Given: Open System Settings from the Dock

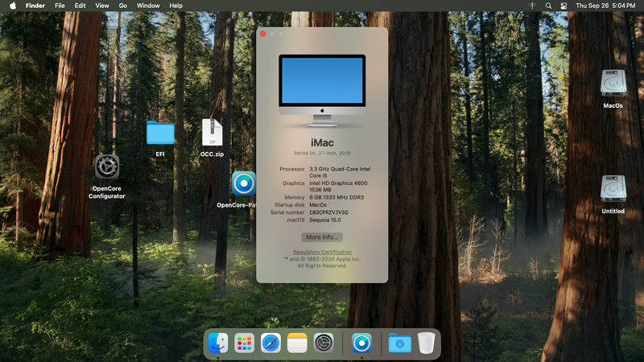Looking at the screenshot, I should (x=324, y=343).
